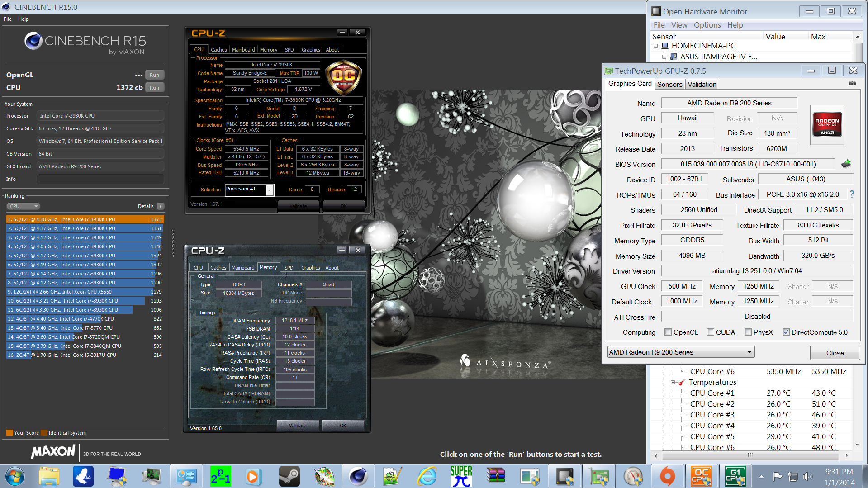
Task: Click OK in the bottom CPU-Z window
Action: (x=343, y=426)
